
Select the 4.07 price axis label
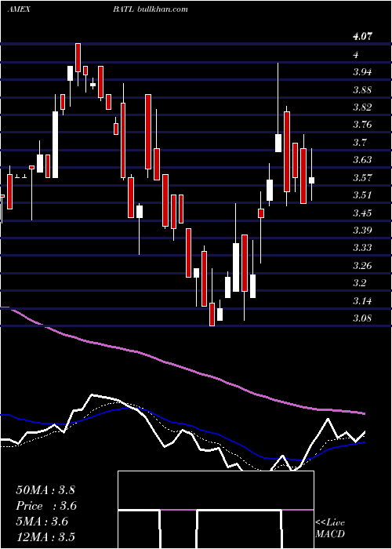pyautogui.click(x=363, y=36)
